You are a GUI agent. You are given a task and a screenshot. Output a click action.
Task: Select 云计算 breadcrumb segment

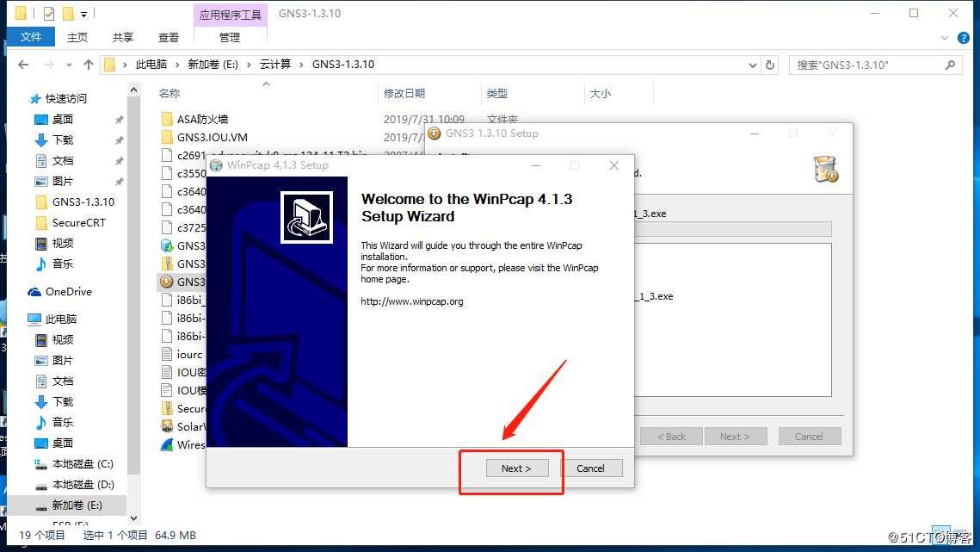tap(275, 65)
